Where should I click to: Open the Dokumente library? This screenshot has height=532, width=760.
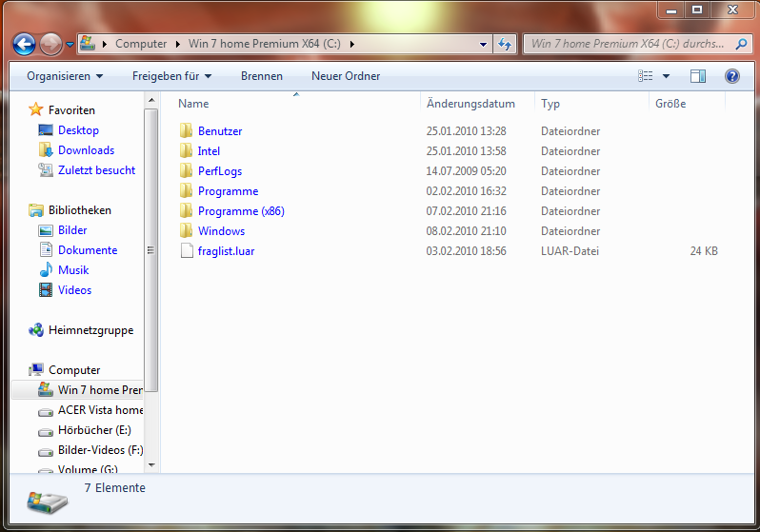(x=88, y=250)
